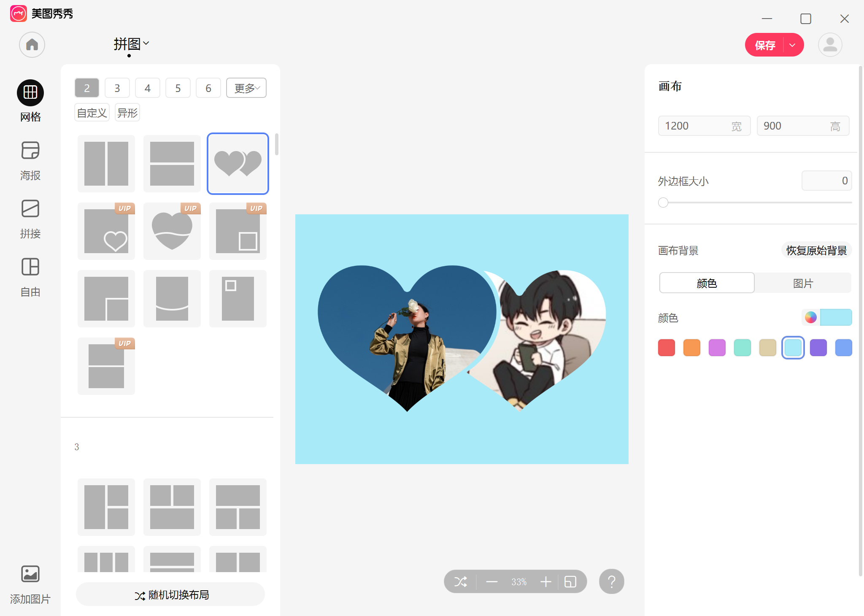
Task: Click 恢复原始背景 restore background button
Action: [x=816, y=250]
